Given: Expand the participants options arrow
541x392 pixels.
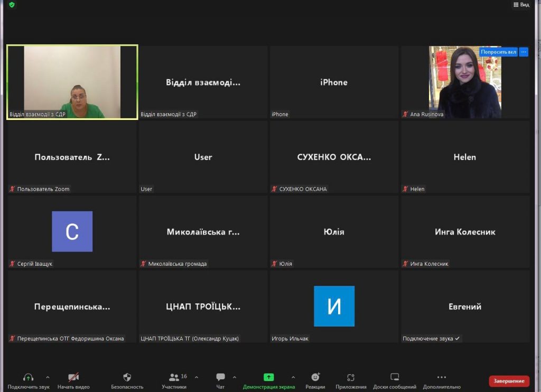Looking at the screenshot, I should 197,377.
